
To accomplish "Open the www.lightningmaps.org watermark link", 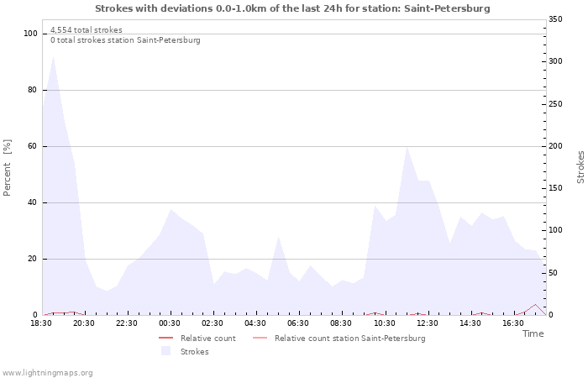I will [x=48, y=372].
